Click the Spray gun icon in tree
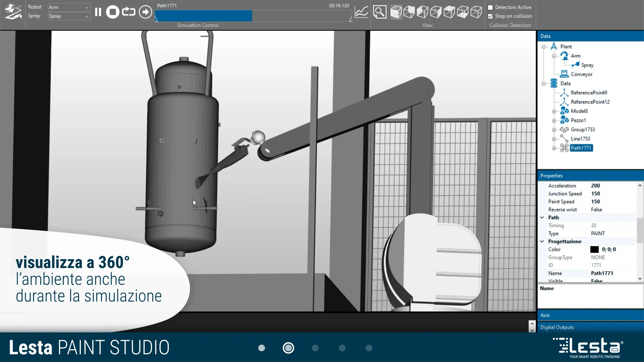This screenshot has width=644, height=362. (576, 65)
